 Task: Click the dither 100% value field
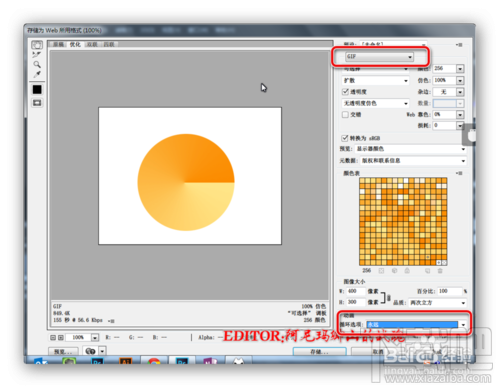click(x=444, y=80)
